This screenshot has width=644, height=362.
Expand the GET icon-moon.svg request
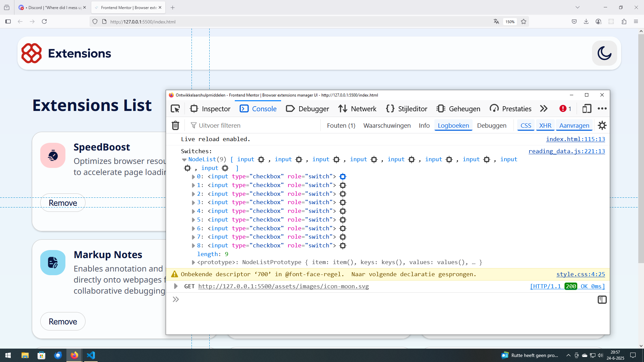point(176,286)
